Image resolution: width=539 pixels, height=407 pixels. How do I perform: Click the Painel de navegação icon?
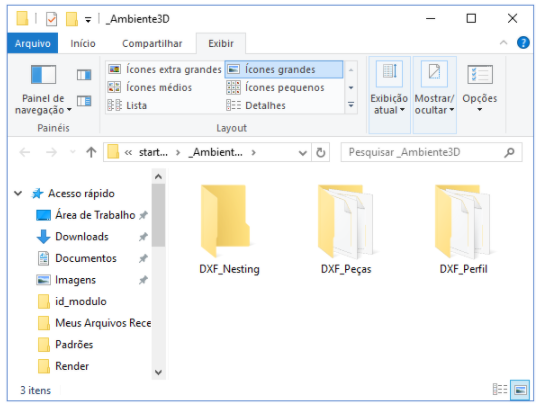tap(43, 74)
